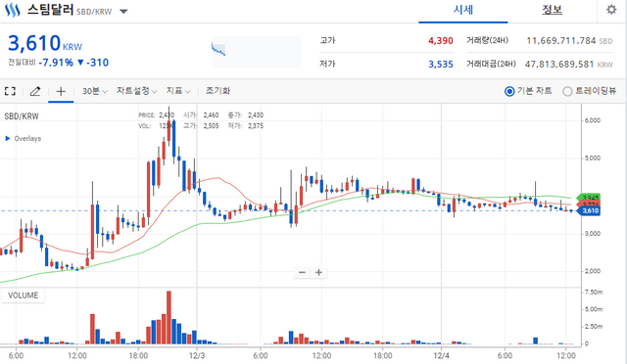627x364 pixels.
Task: Click the 24H amount 47,813,689,581
Action: 559,65
